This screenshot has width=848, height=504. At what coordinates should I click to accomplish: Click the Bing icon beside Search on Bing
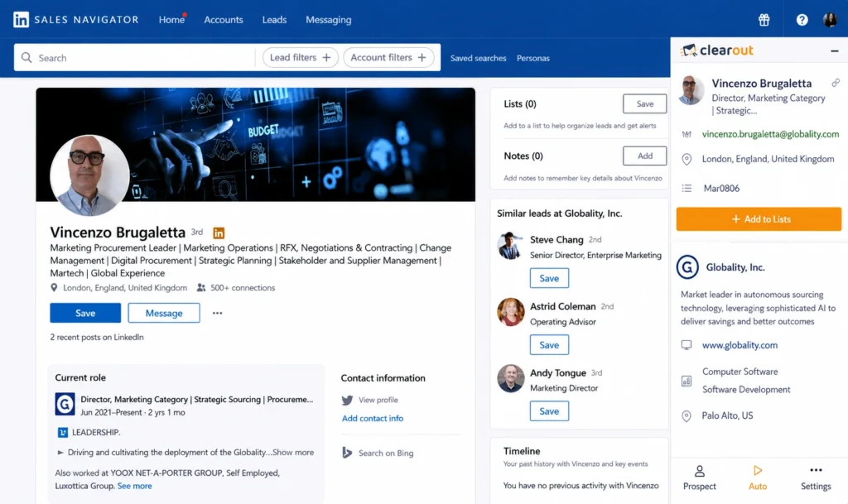coord(347,453)
